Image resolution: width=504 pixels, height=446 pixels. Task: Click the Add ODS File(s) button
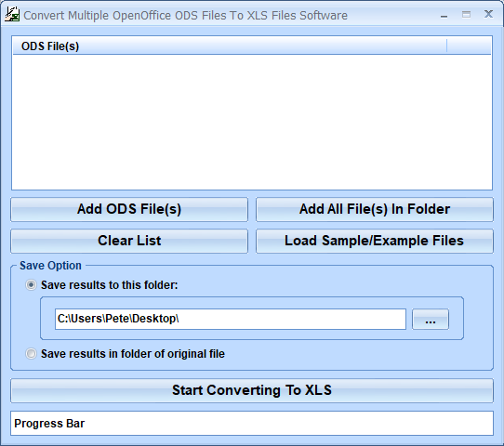129,209
